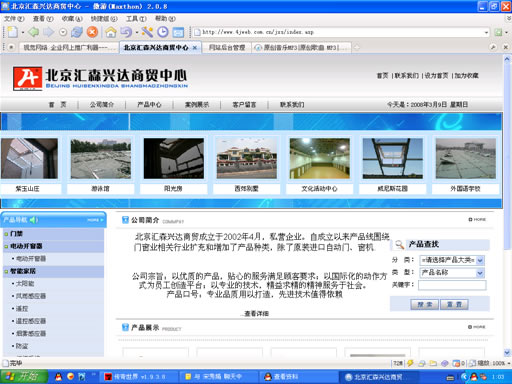Open the address bar URL dropdown arrow
This screenshot has height=384, width=512.
point(486,32)
